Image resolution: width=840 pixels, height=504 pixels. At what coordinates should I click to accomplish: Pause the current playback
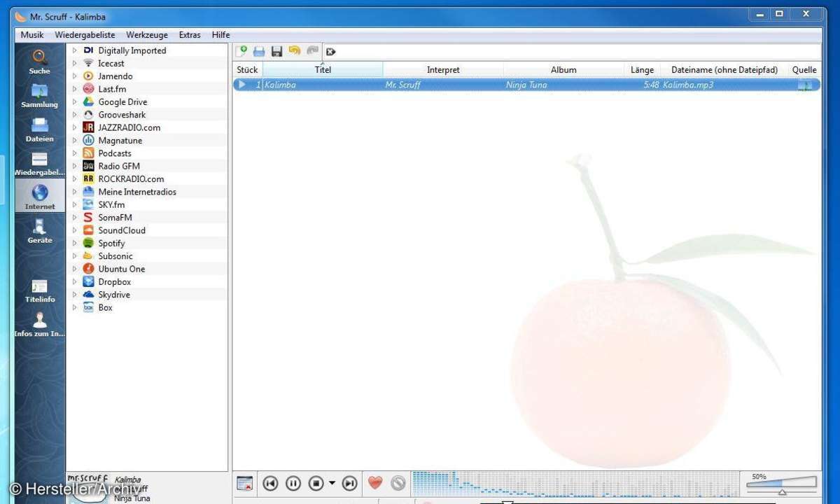pos(293,483)
